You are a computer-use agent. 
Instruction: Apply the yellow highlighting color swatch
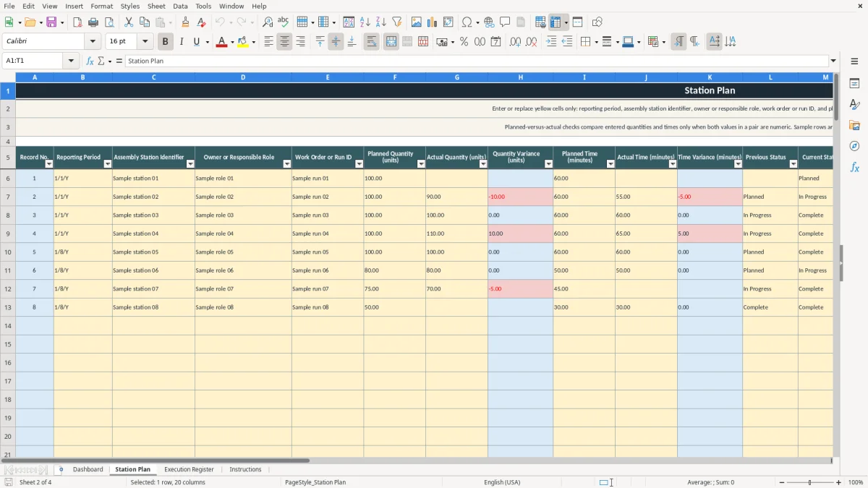click(x=242, y=42)
